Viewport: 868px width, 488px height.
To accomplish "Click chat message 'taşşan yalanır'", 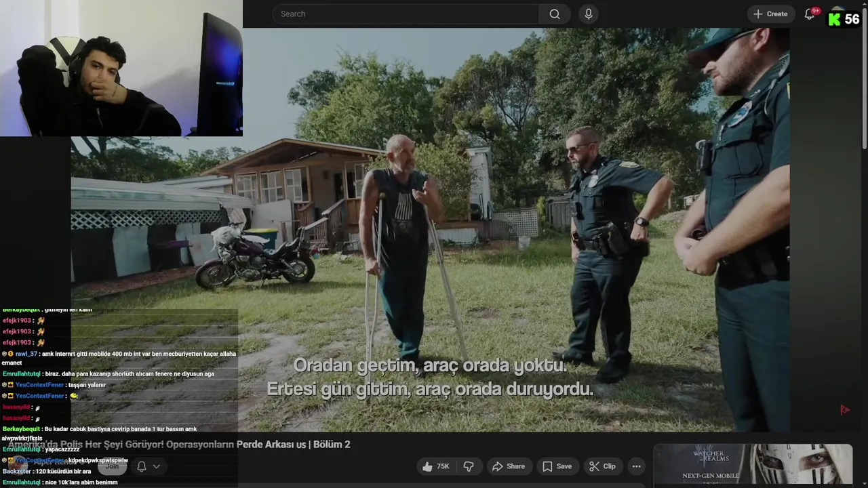I will [87, 385].
